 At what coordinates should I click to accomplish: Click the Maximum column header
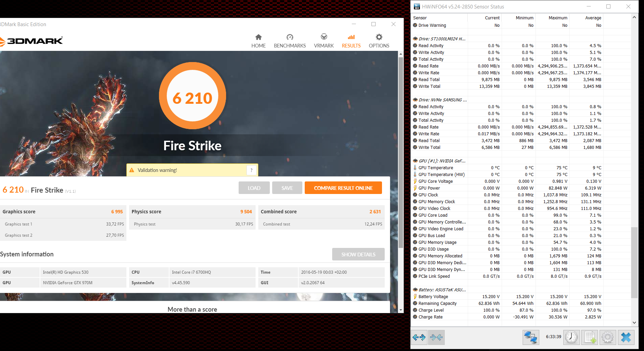552,18
